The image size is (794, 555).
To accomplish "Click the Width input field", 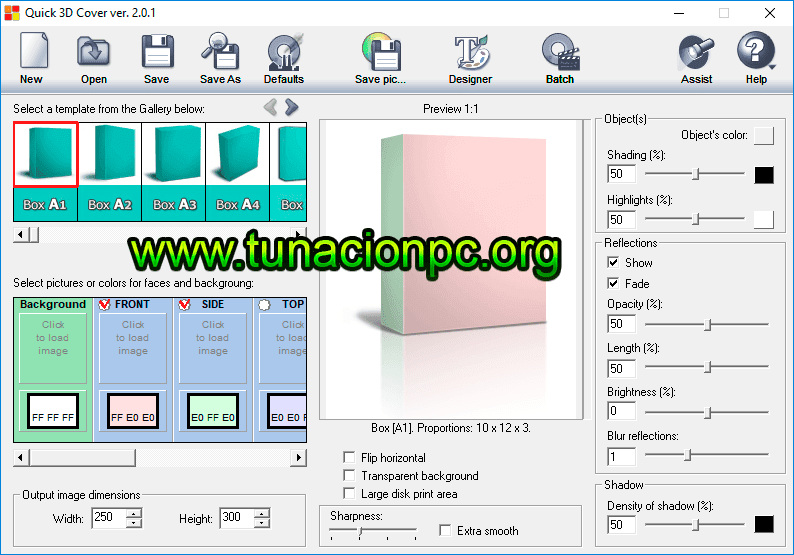I will point(109,518).
